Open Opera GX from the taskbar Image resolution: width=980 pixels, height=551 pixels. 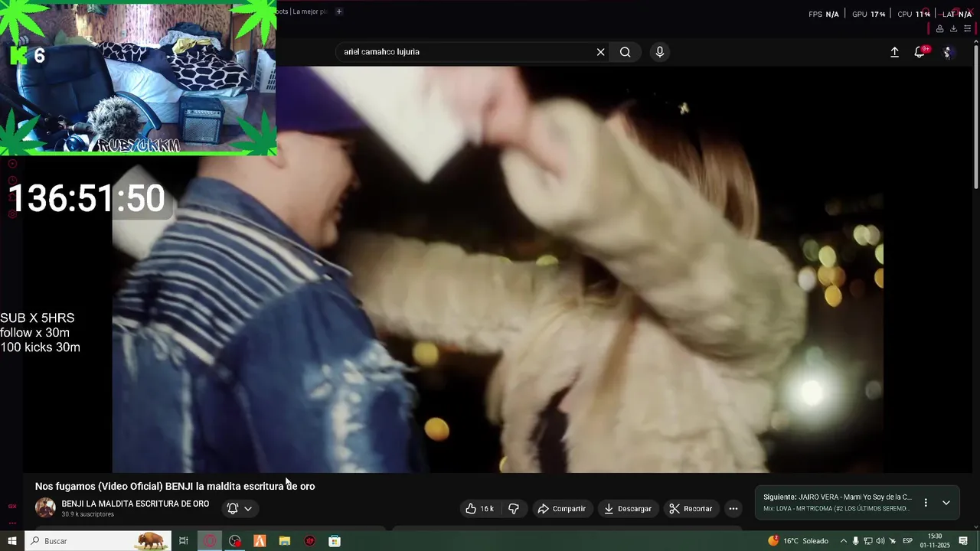coord(210,541)
